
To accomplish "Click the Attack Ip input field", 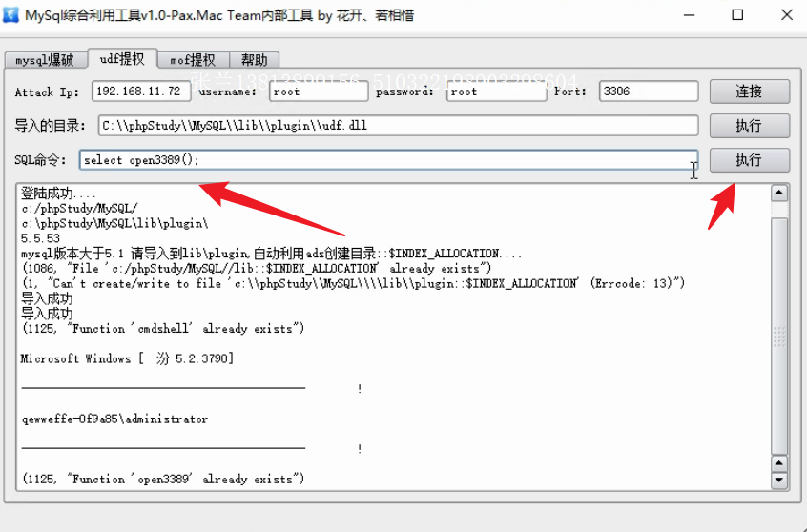I will click(141, 92).
